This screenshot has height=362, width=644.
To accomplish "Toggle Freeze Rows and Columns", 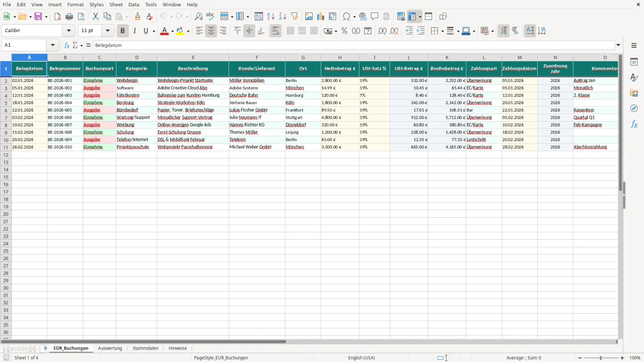I will [x=412, y=17].
